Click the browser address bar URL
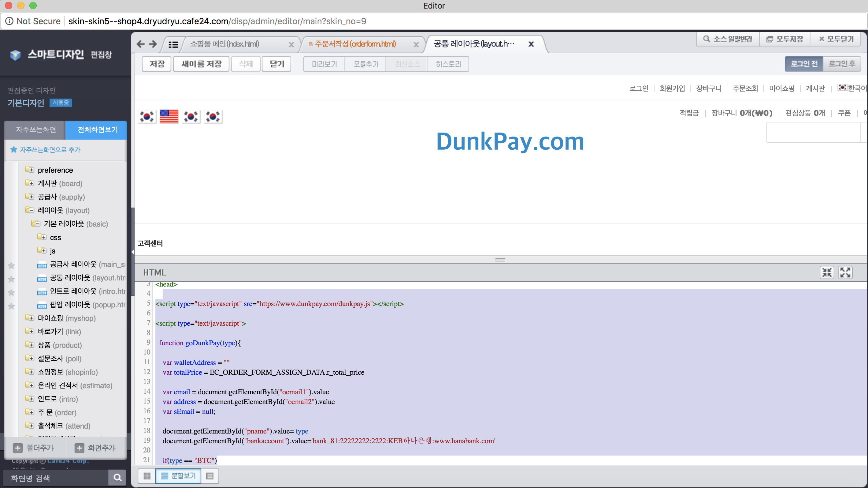The height and width of the screenshot is (488, 868). tap(217, 21)
